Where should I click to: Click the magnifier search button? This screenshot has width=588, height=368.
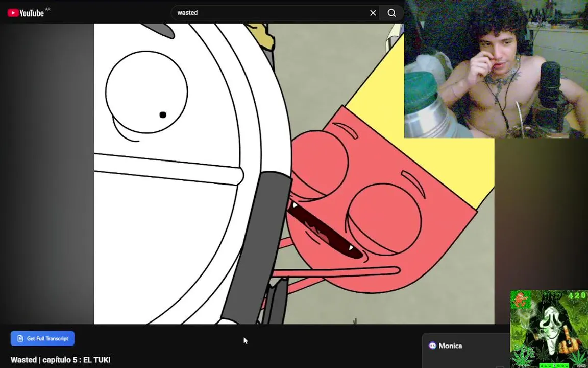tap(391, 13)
